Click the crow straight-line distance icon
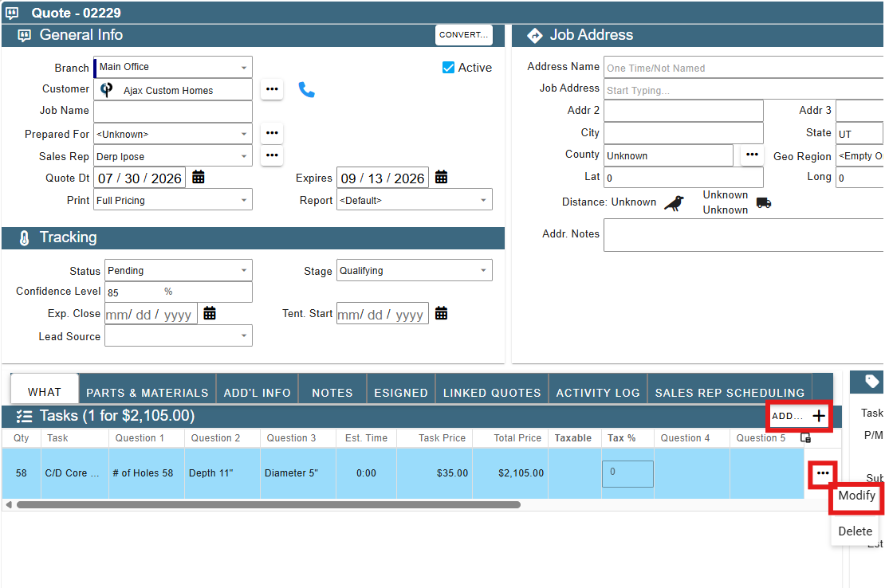Screen dimensions: 885x588 674,203
